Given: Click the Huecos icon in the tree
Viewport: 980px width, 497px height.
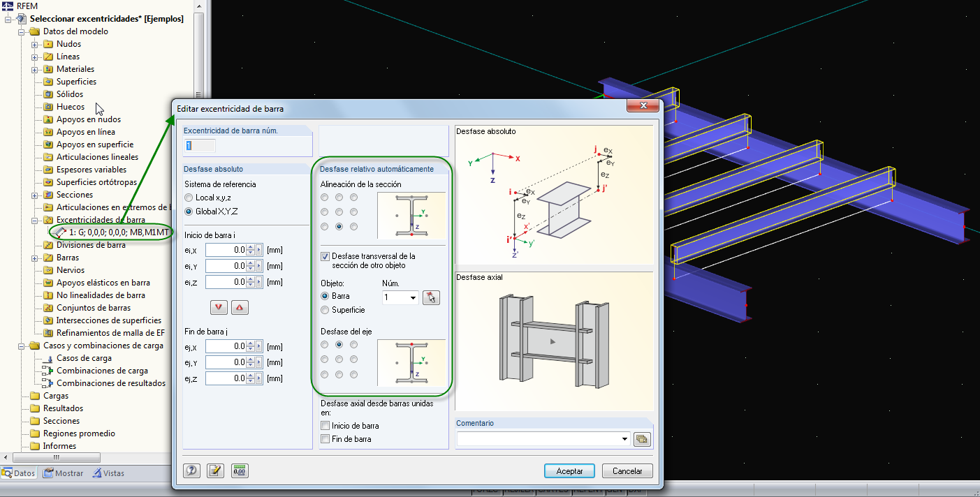Looking at the screenshot, I should 48,107.
